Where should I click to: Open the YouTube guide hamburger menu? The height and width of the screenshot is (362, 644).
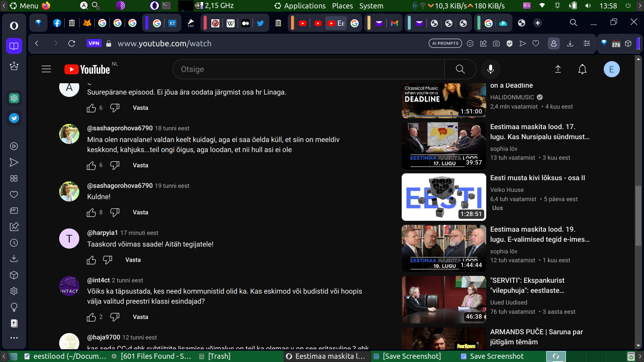(x=46, y=69)
